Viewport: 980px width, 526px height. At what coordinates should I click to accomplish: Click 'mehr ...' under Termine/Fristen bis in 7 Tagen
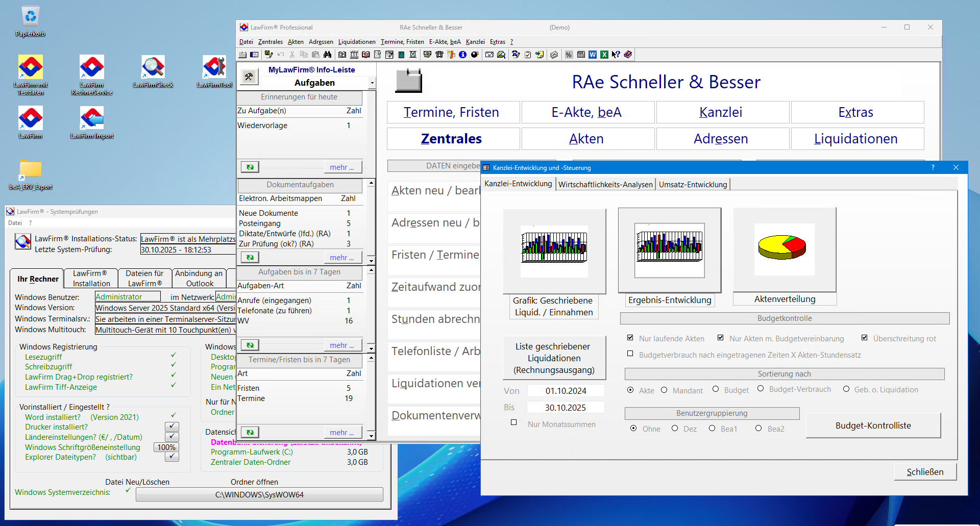click(341, 433)
